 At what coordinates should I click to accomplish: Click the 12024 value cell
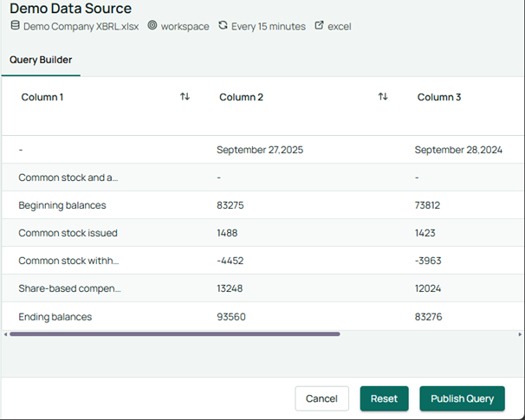[x=428, y=288]
